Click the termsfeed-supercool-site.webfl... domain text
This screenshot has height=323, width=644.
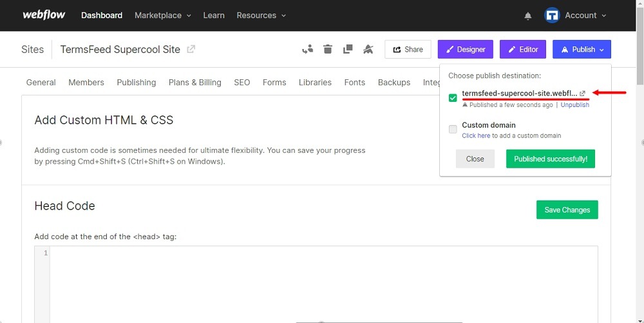coord(520,93)
